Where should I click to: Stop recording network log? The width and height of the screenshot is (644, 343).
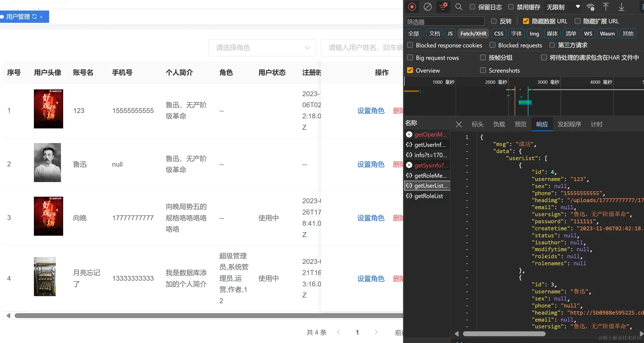tap(412, 7)
